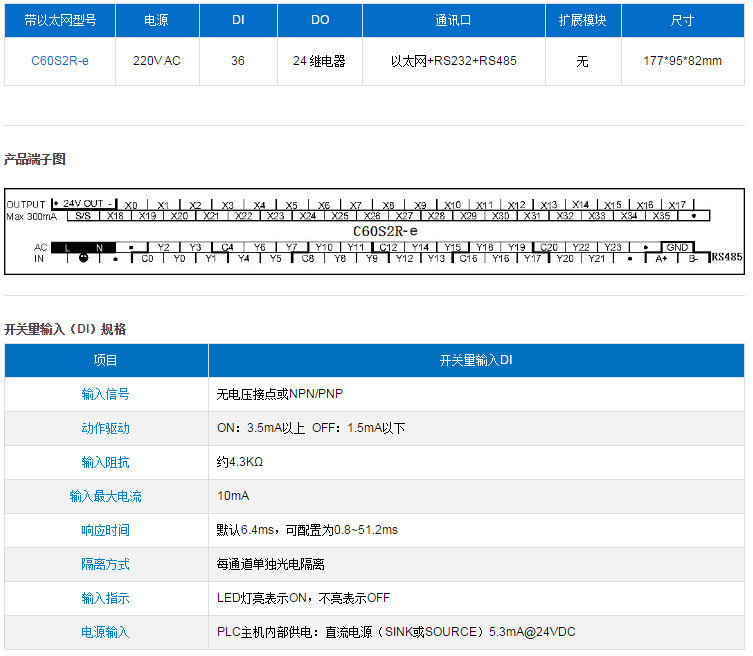Viewport: 753px width, 656px height.
Task: Open the C60S2R-e model link in table
Action: tap(60, 61)
